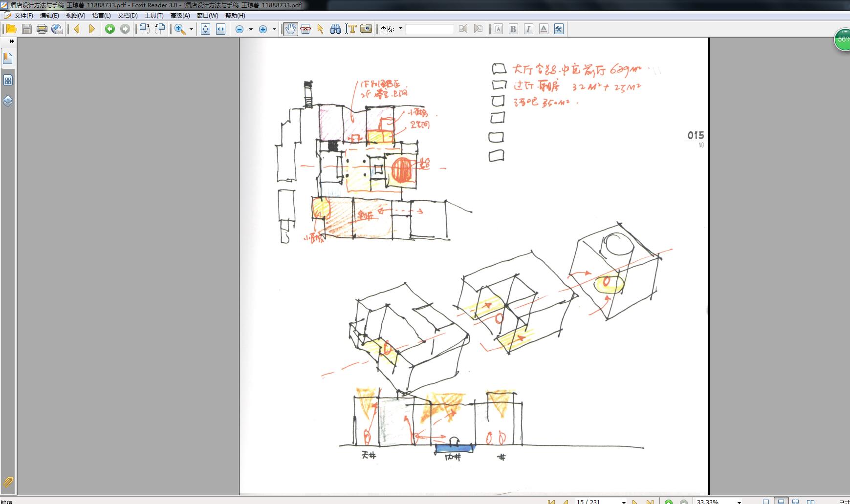This screenshot has height=504, width=850.
Task: Toggle the Hand tool
Action: [290, 29]
